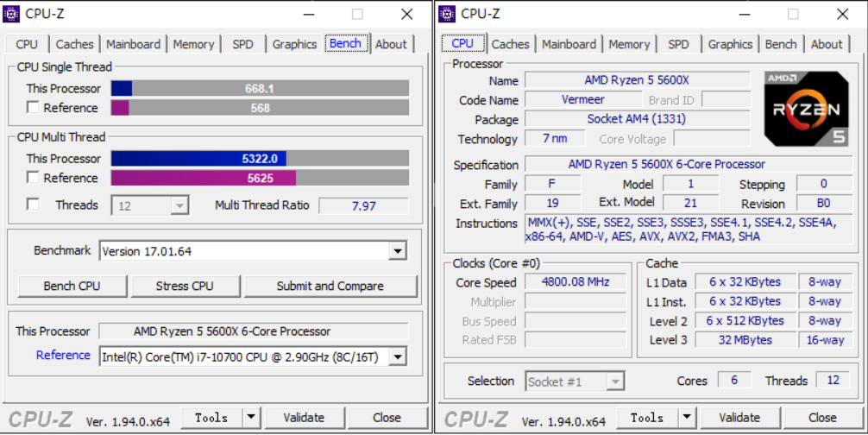Click single thread Reference bar 568
The width and height of the screenshot is (868, 435).
[261, 108]
